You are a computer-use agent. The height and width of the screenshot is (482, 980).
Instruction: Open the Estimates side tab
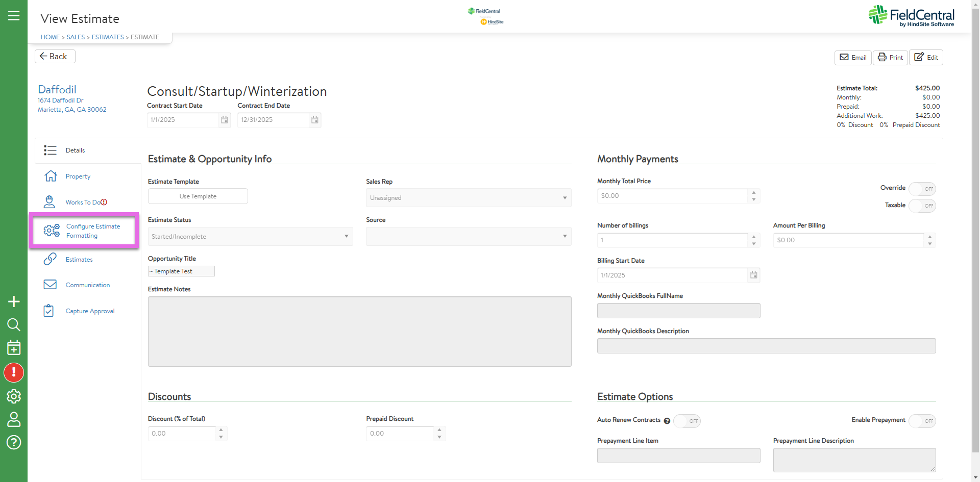coord(88,260)
